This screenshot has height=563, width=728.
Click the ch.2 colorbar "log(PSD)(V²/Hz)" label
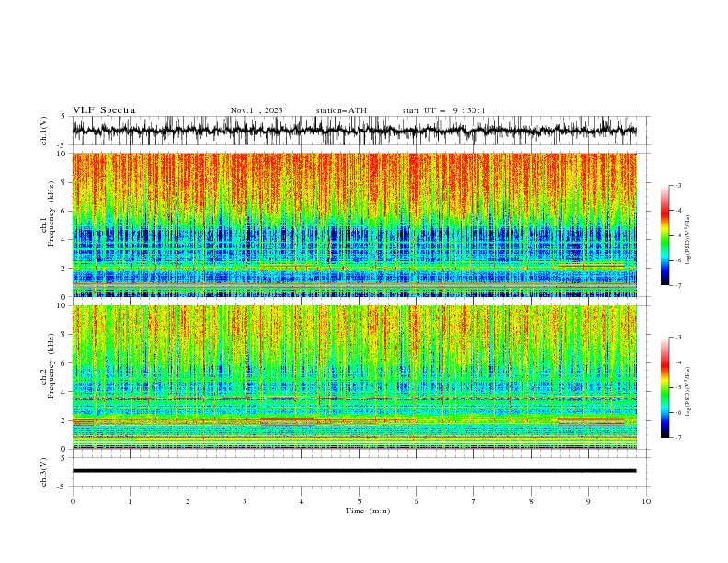(688, 392)
